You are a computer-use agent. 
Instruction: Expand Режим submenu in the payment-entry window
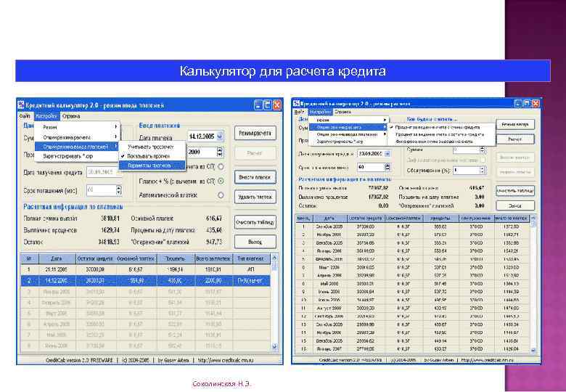click(77, 127)
